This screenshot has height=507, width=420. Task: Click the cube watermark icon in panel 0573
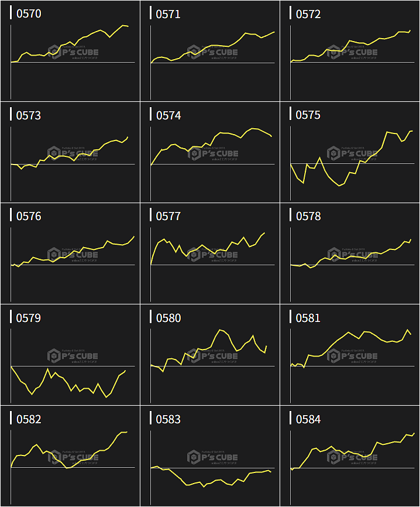tap(54, 153)
